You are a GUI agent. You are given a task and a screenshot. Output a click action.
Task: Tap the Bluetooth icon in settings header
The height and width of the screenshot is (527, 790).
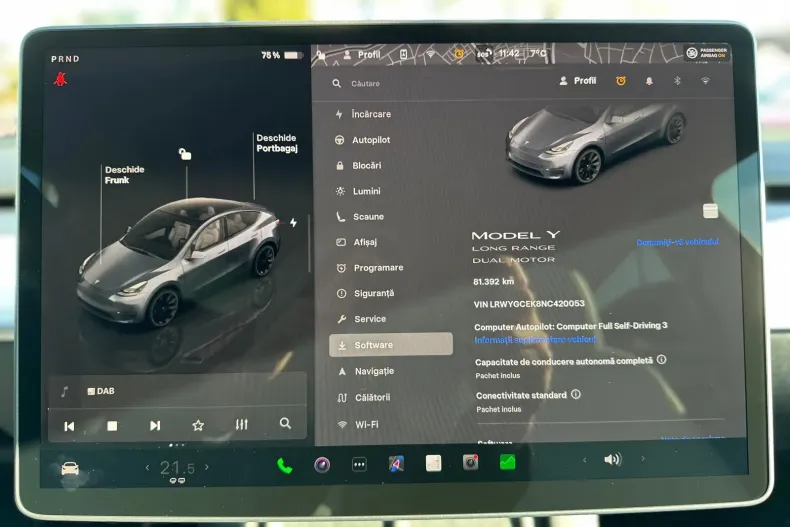677,81
